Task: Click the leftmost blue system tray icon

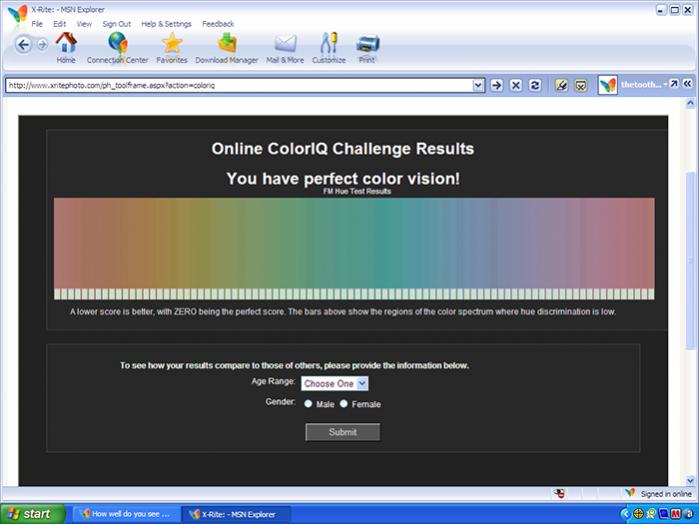Action: pyautogui.click(x=625, y=514)
